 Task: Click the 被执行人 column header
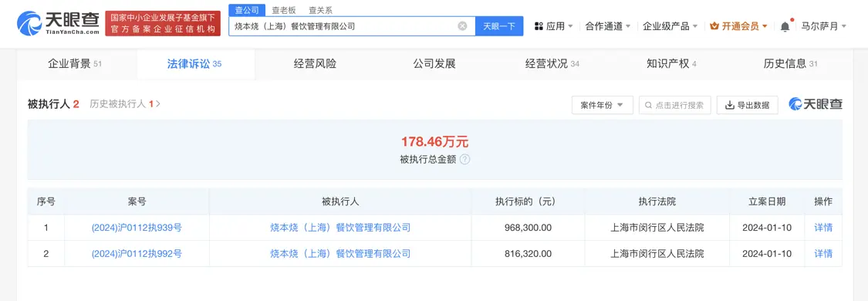pos(340,202)
